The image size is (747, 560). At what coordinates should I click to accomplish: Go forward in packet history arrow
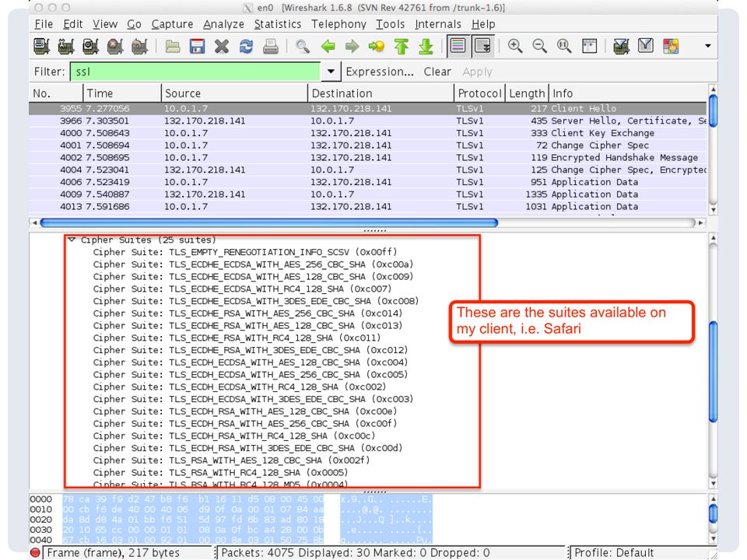click(352, 46)
